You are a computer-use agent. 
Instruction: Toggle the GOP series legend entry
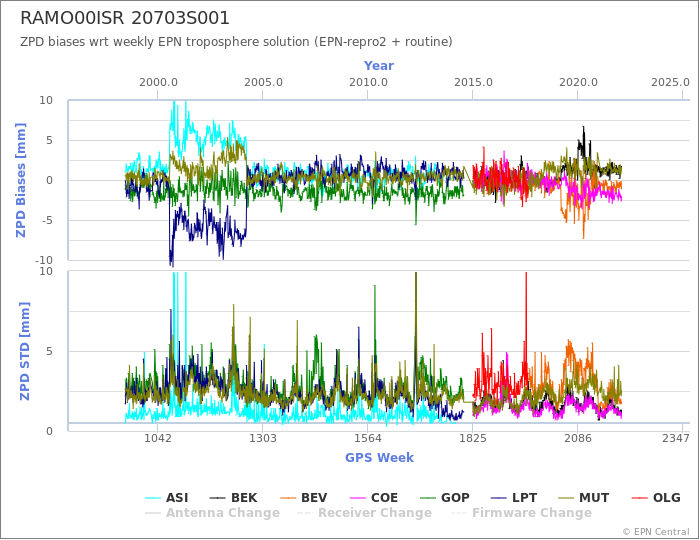[x=445, y=498]
